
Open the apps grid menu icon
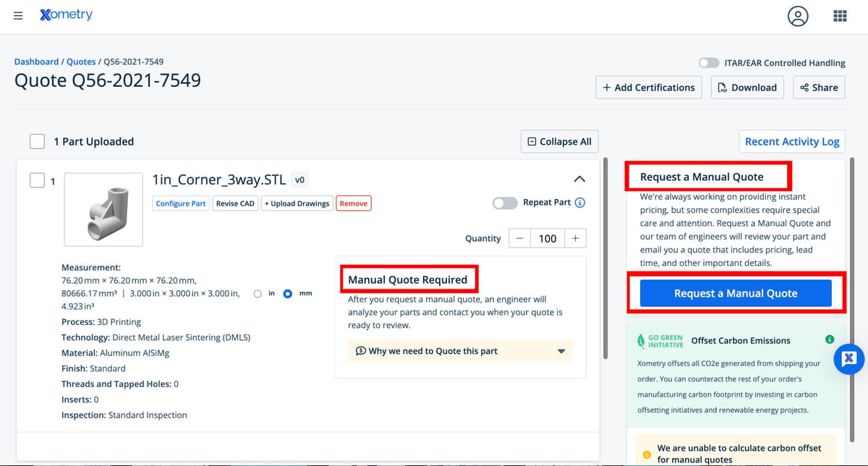tap(840, 16)
